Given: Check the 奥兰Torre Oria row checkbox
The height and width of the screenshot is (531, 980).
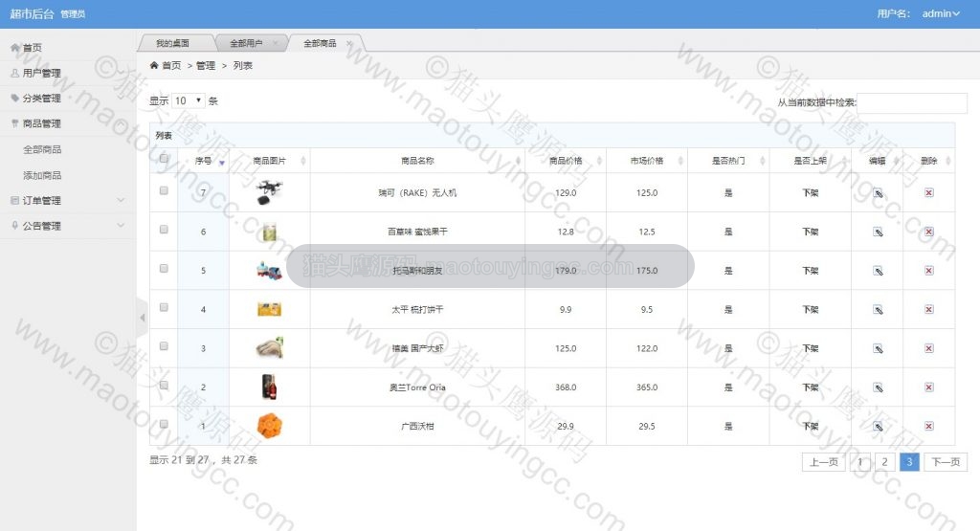Looking at the screenshot, I should [x=164, y=386].
